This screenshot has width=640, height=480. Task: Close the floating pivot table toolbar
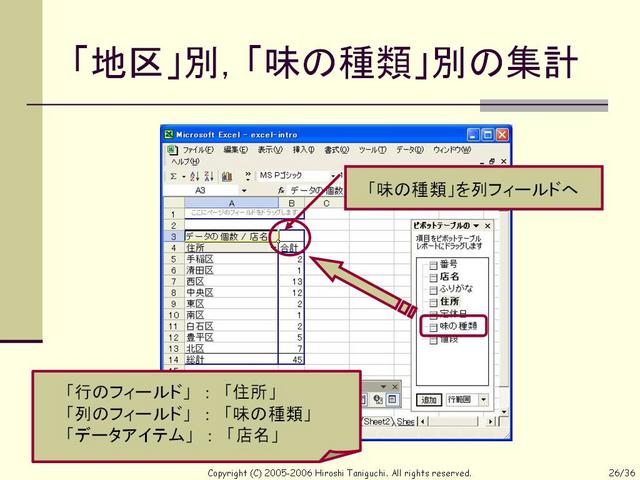coord(395,386)
